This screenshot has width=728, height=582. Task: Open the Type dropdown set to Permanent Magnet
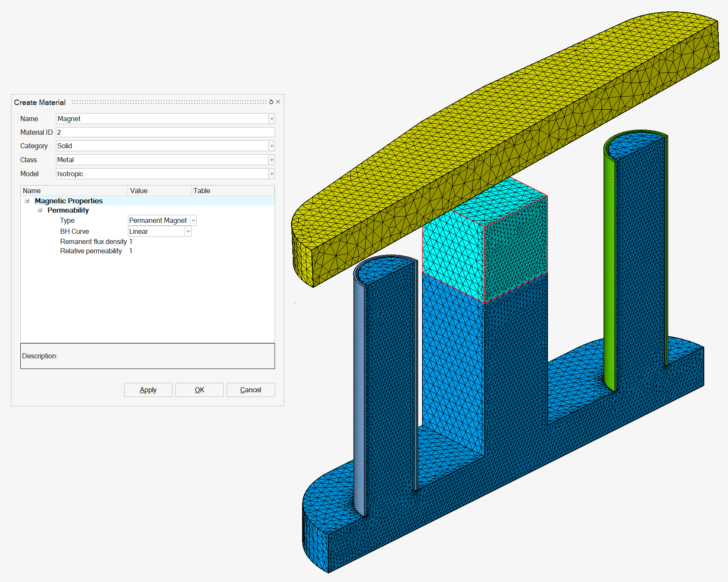[193, 221]
